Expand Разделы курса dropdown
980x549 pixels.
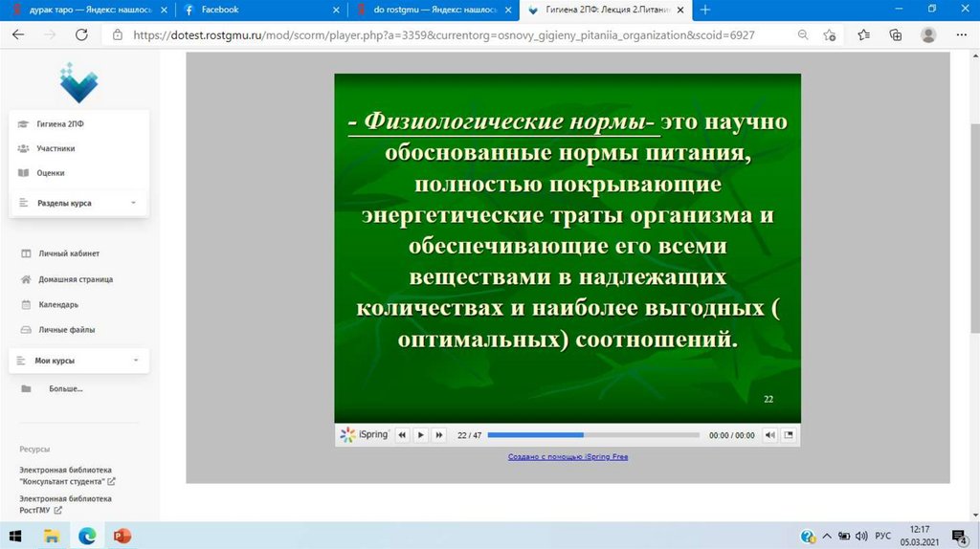point(78,203)
